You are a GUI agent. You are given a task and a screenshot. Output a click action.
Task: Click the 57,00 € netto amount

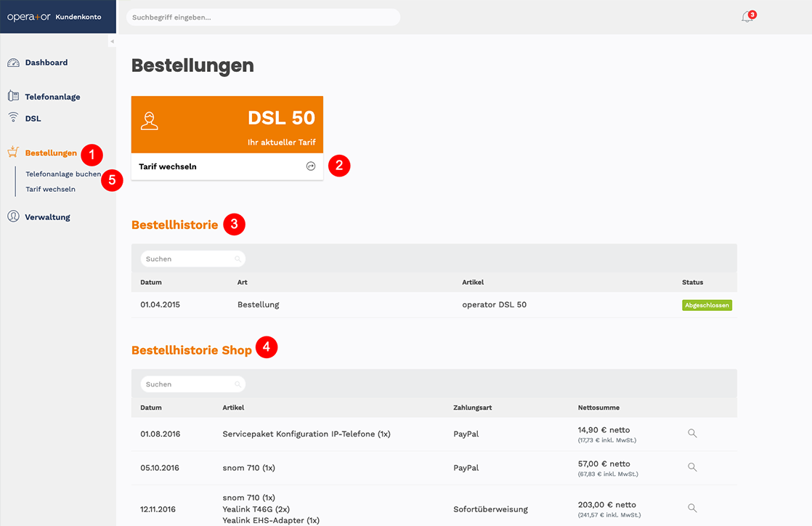click(x=604, y=464)
